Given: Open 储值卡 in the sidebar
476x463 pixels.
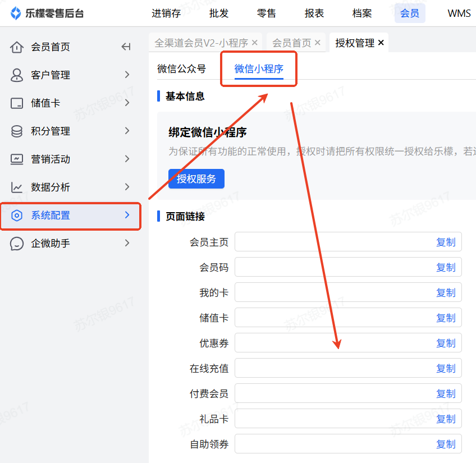Looking at the screenshot, I should 45,103.
